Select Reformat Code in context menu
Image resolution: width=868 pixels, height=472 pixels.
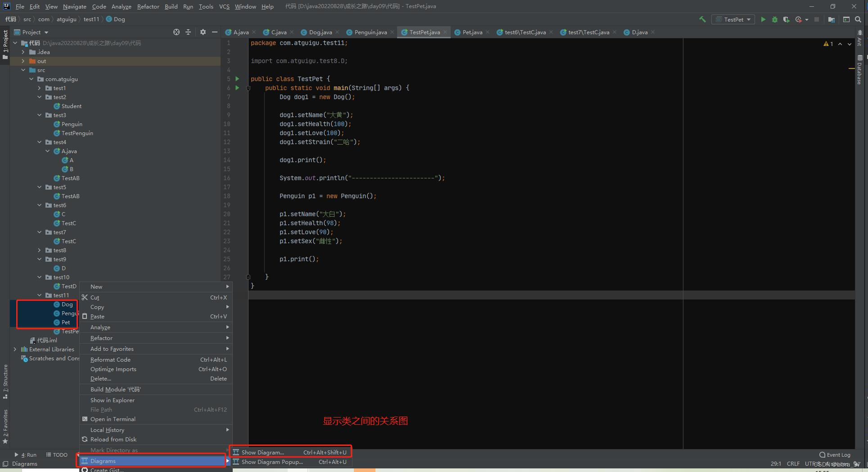(x=156, y=359)
